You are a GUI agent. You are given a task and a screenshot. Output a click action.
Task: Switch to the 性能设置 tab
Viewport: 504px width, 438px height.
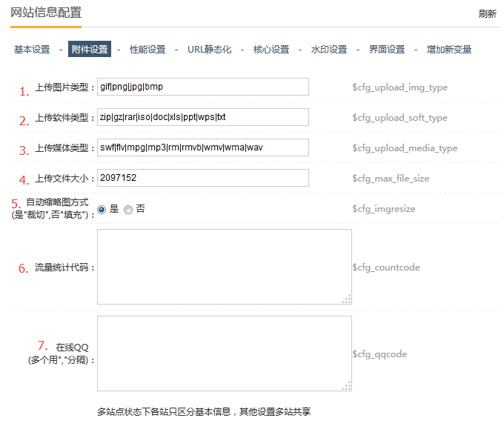pos(147,50)
